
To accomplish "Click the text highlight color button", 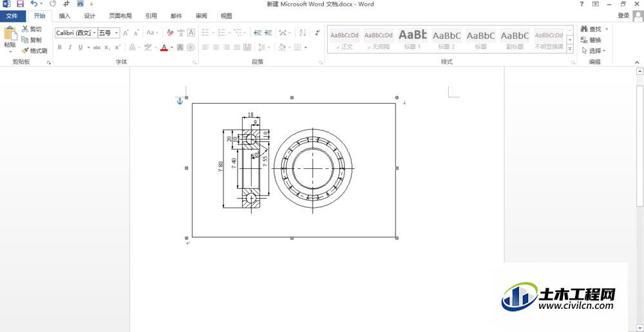I will tap(148, 47).
